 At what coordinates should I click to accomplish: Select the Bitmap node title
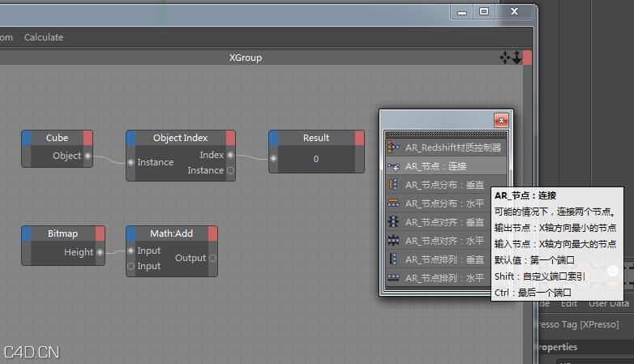(62, 233)
